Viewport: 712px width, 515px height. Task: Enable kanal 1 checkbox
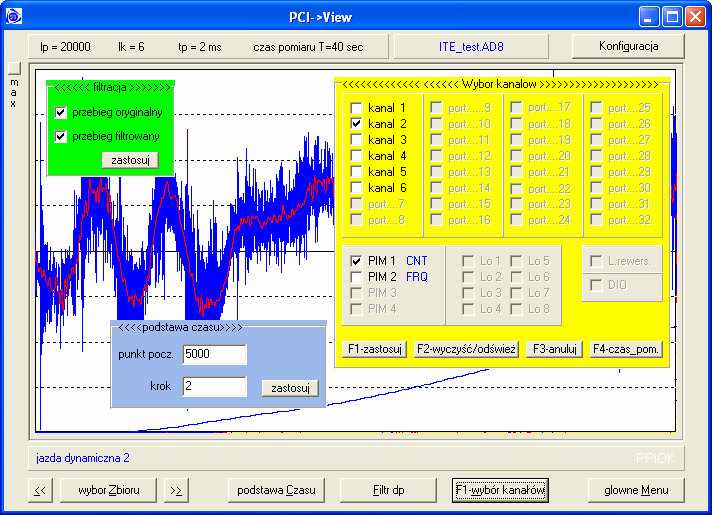[356, 108]
